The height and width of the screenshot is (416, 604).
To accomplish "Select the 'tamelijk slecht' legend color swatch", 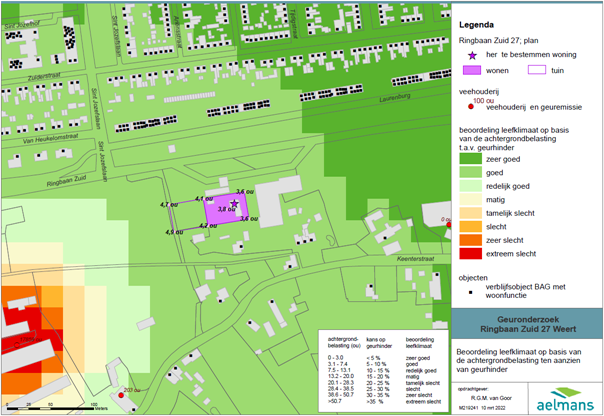I will pyautogui.click(x=470, y=213).
